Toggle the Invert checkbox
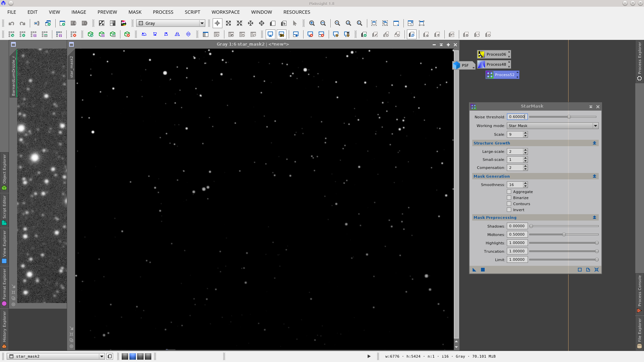 point(509,210)
